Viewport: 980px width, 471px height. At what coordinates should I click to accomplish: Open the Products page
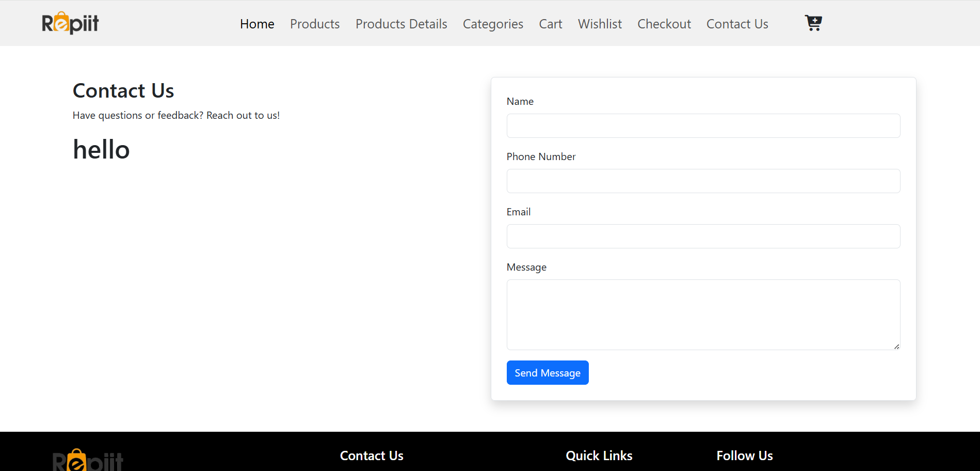[315, 24]
